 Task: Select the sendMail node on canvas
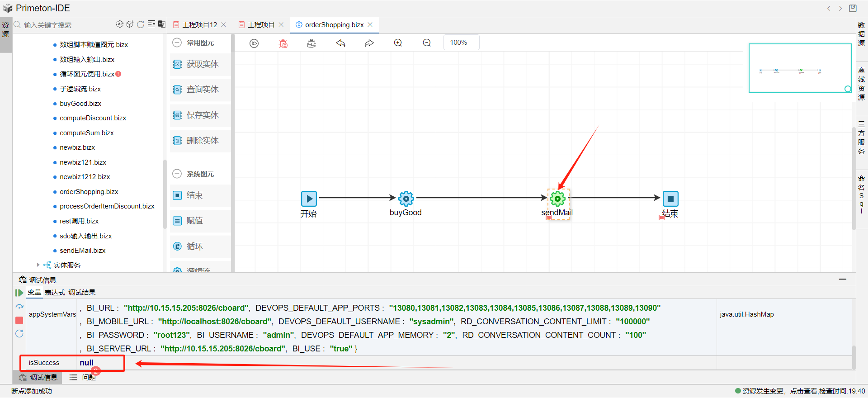tap(557, 199)
